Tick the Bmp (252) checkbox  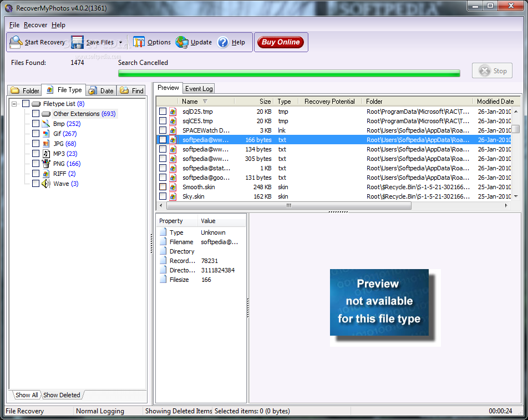pos(35,123)
